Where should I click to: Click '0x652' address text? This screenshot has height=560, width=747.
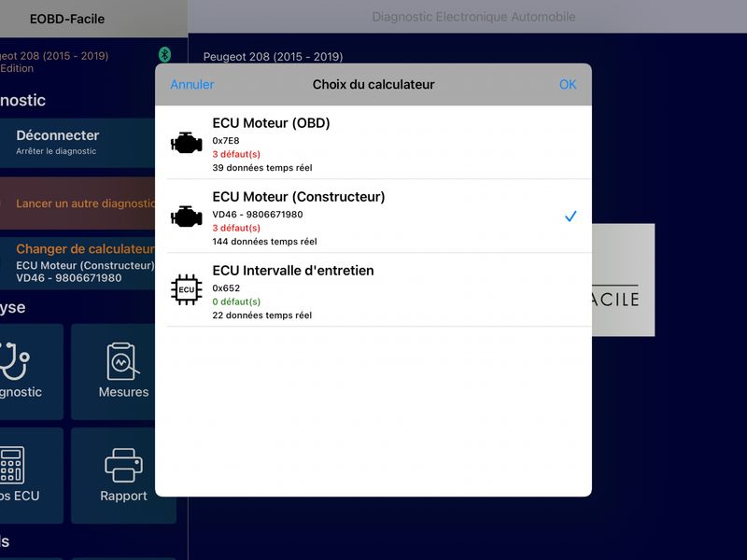tap(226, 288)
